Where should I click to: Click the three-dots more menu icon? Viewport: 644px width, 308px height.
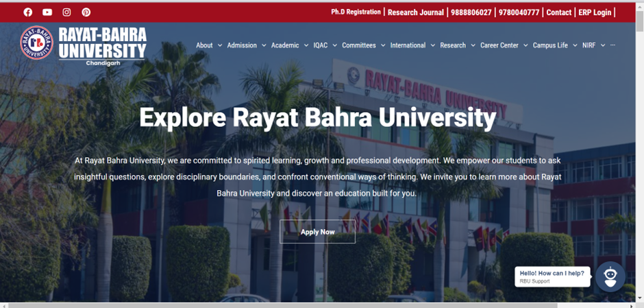pos(612,45)
